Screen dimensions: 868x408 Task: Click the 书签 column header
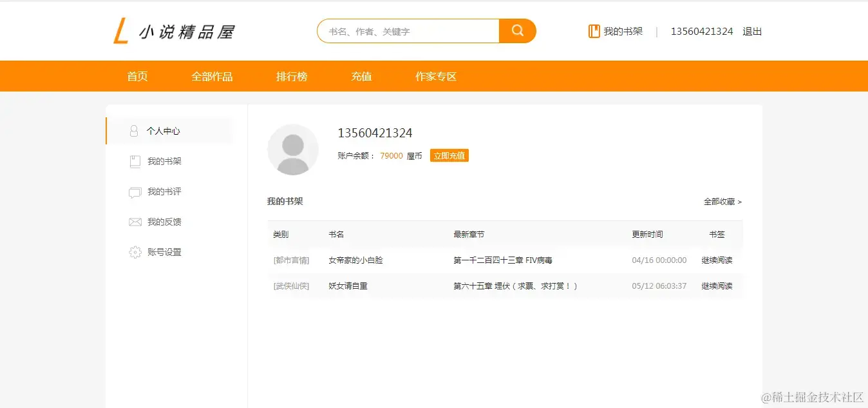tap(717, 235)
